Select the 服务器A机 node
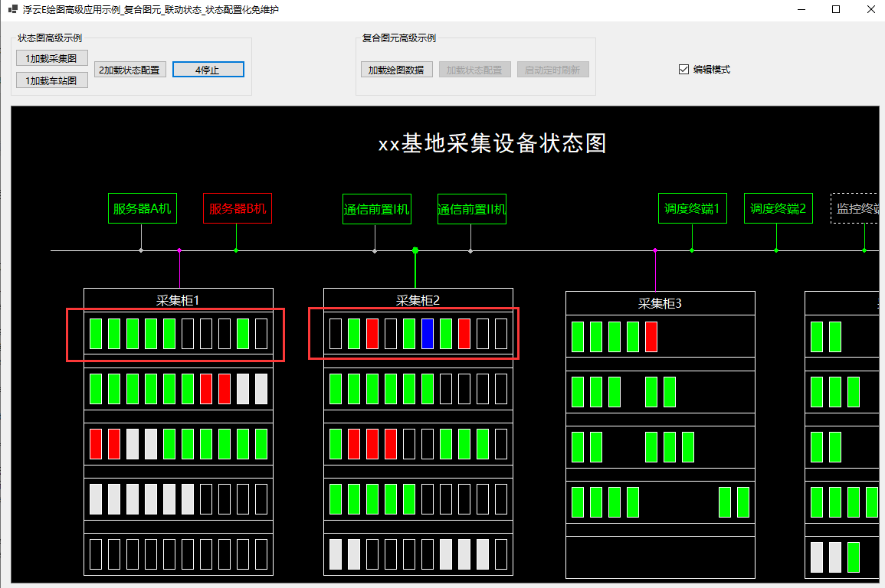 [143, 208]
